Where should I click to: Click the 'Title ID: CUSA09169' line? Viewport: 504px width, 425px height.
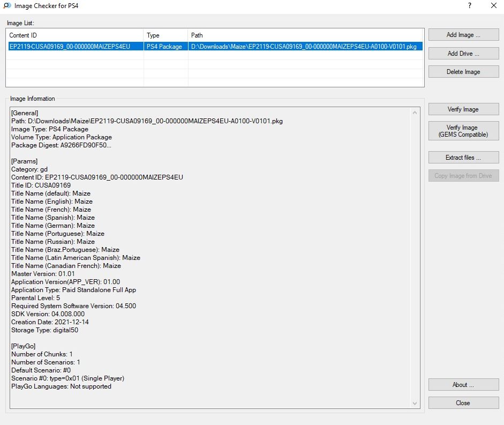click(41, 185)
